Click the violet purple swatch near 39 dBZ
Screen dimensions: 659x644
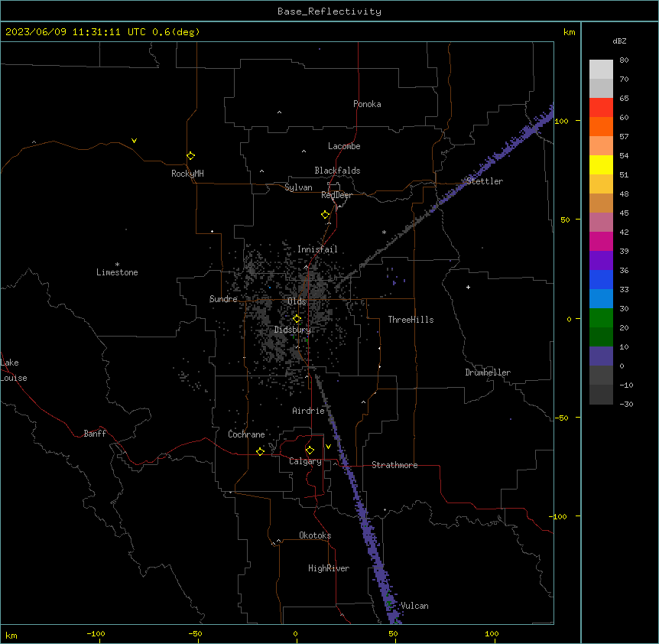point(601,260)
